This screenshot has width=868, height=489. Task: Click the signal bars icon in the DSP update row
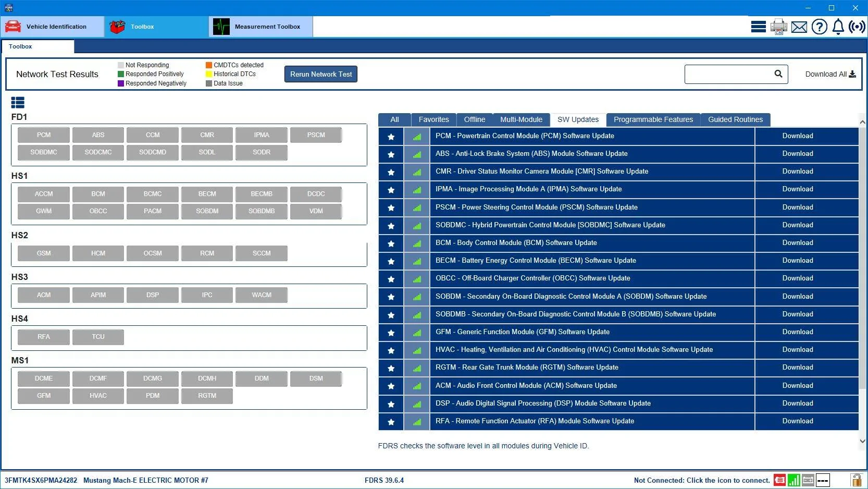tap(417, 404)
